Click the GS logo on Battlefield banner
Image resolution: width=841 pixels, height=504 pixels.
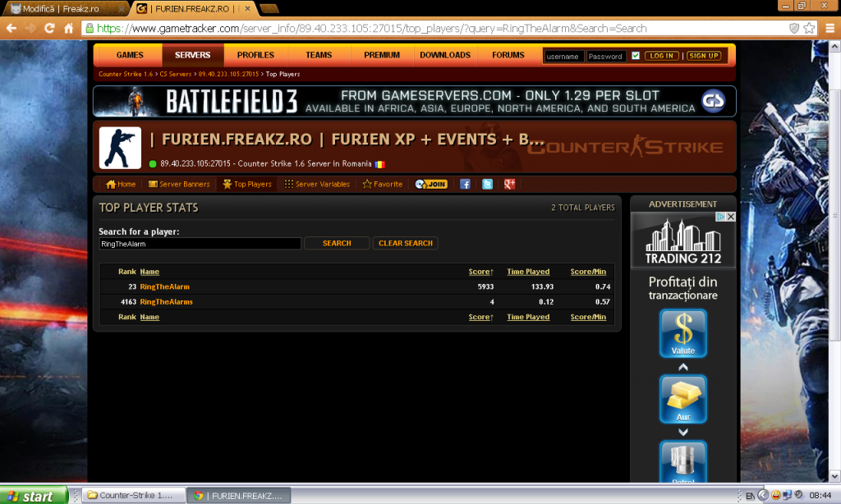[714, 101]
